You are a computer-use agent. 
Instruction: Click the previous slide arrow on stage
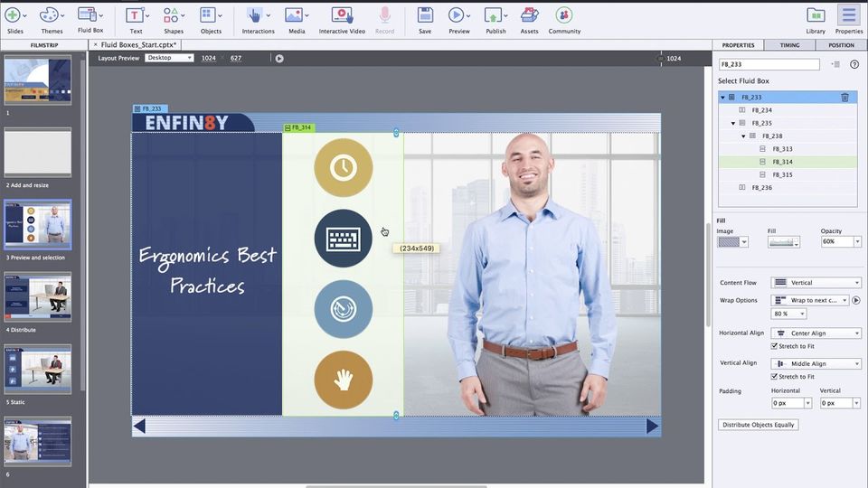[x=139, y=426]
